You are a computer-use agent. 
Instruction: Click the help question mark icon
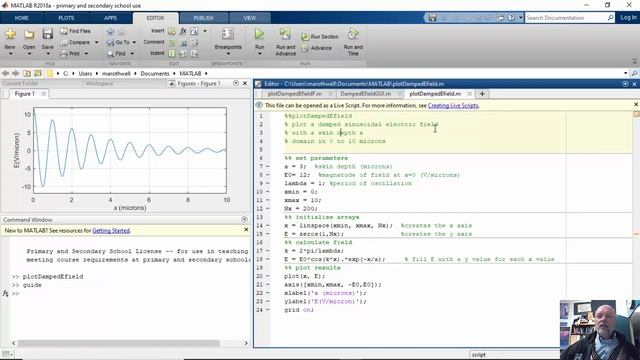[x=511, y=18]
